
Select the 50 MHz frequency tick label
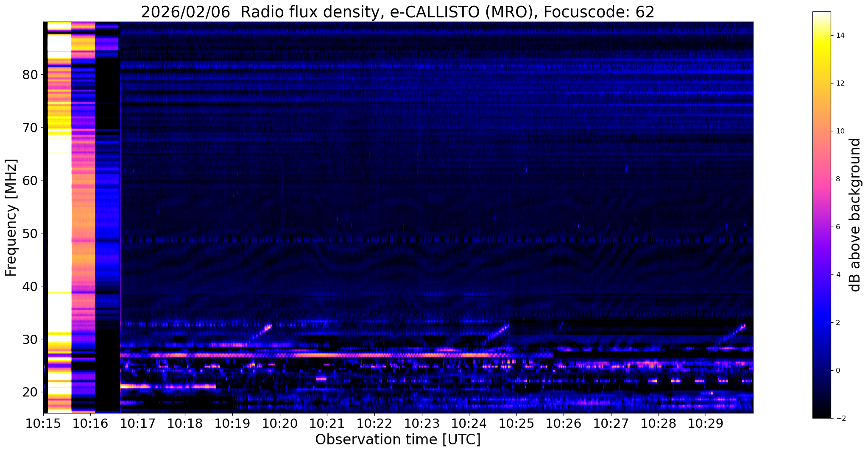(30, 234)
